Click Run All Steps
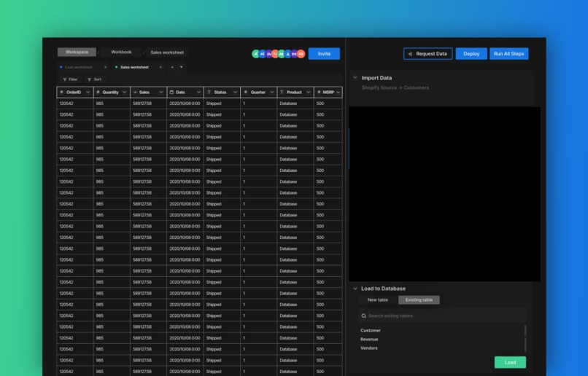 (509, 53)
